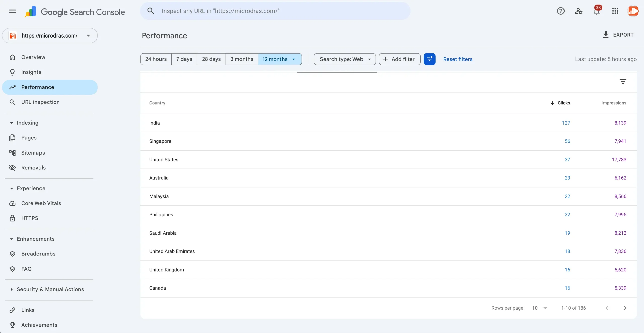Click the Add filter button
644x333 pixels.
[x=399, y=59]
